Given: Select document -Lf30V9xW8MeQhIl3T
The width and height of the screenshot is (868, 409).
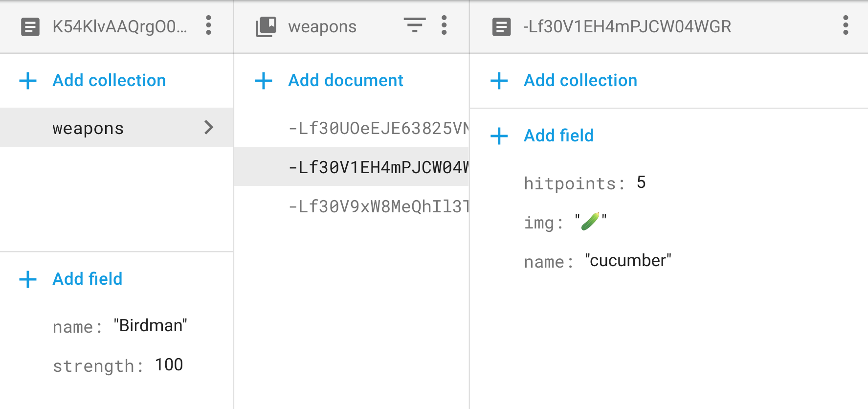Looking at the screenshot, I should coord(372,205).
